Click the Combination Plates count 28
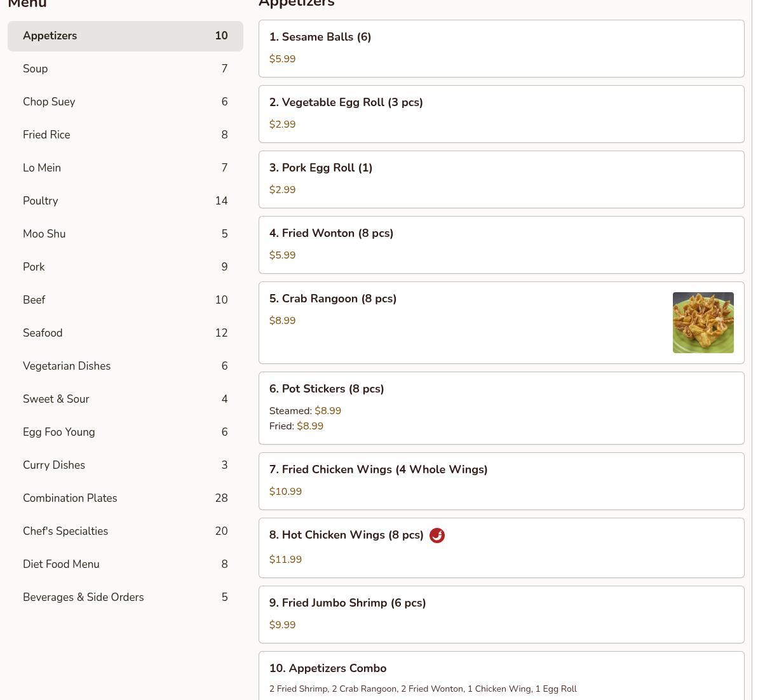The width and height of the screenshot is (765, 700). point(221,499)
